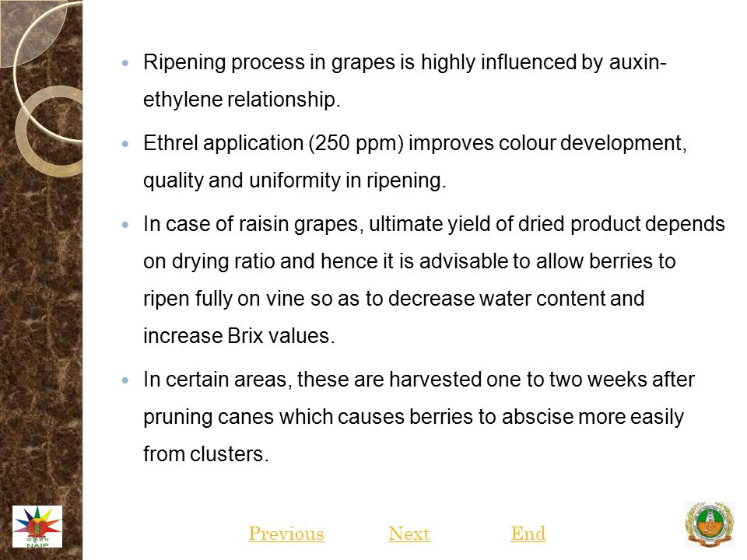Click the bullet marker before 'In certain areas'
This screenshot has width=747, height=560.
tap(125, 380)
